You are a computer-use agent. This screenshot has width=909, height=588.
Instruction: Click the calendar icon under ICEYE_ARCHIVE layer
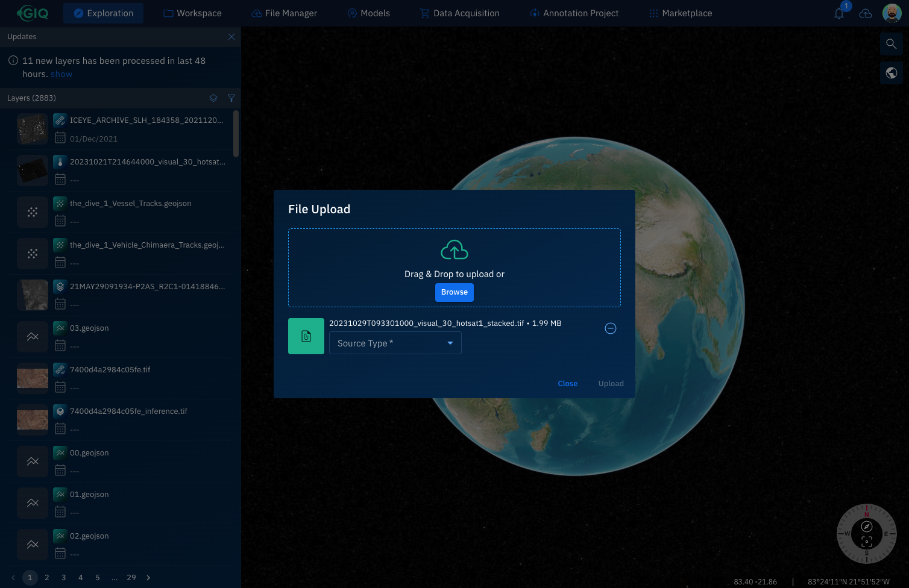click(60, 139)
